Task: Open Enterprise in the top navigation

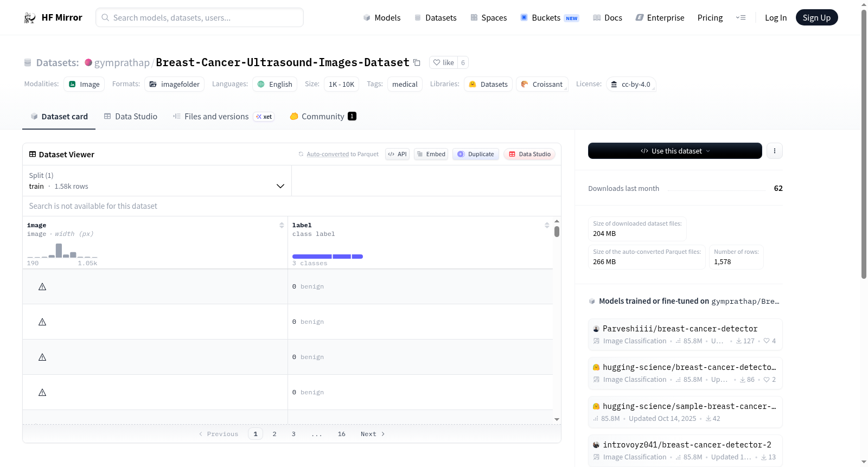Action: [660, 18]
